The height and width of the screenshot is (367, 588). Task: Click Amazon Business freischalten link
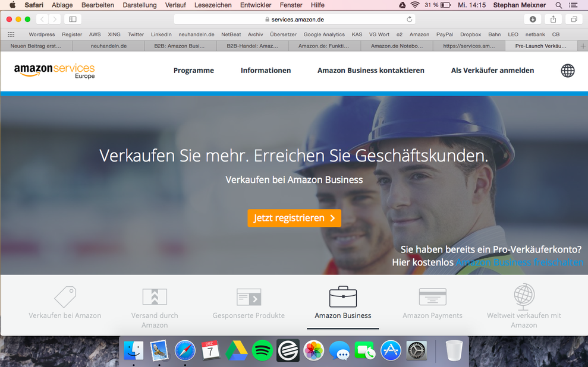coord(520,262)
